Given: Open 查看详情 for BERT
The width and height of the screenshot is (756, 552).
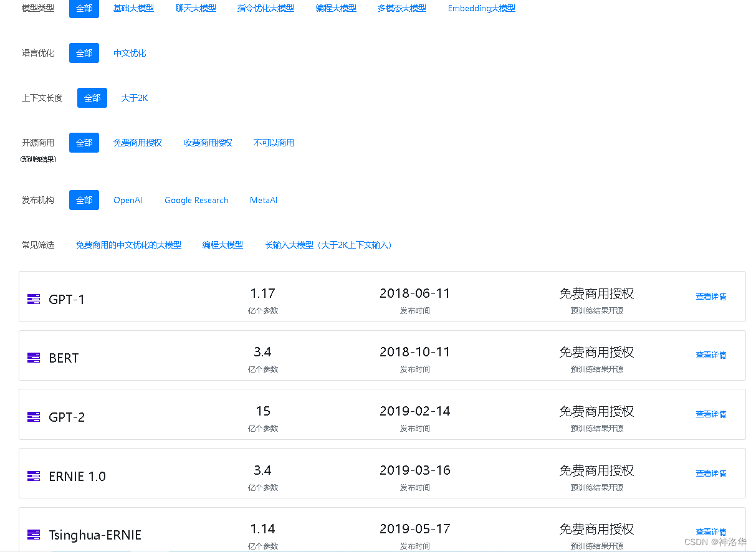Looking at the screenshot, I should coord(711,355).
